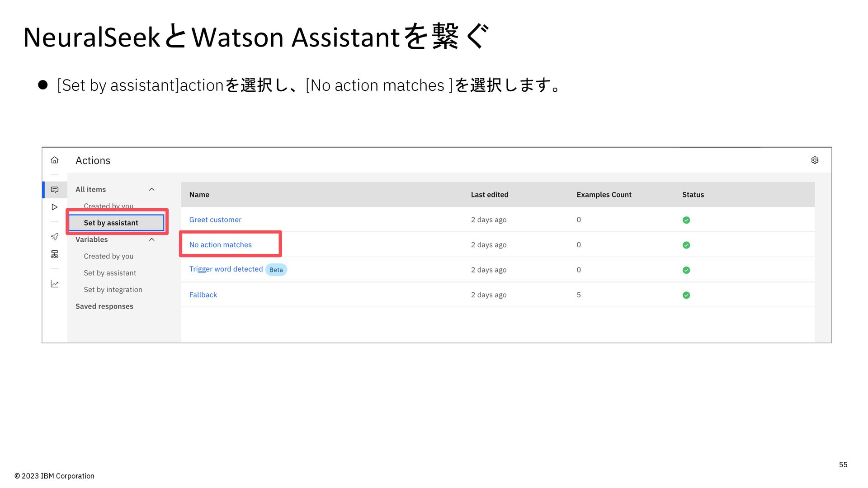Image resolution: width=868 pixels, height=488 pixels.
Task: Click green status check for No action matches
Action: pyautogui.click(x=686, y=245)
